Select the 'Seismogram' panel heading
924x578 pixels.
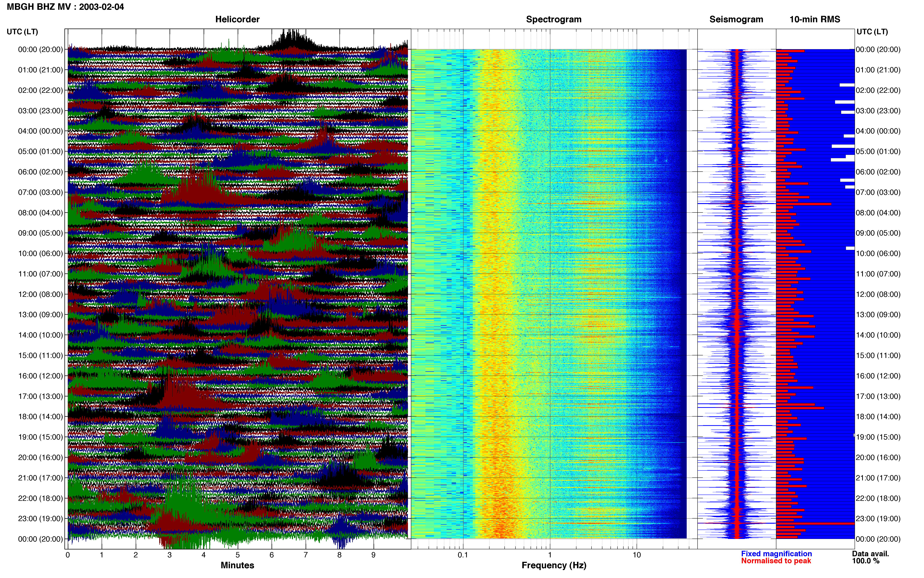coord(736,20)
